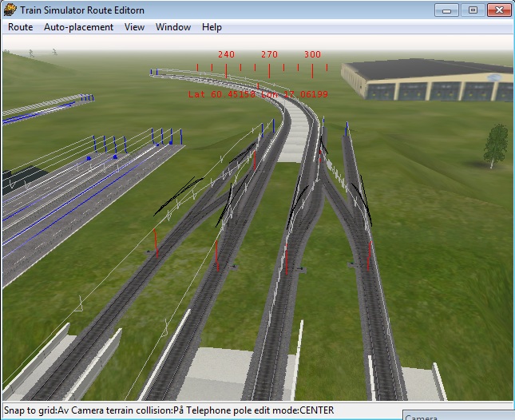This screenshot has width=515, height=420.
Task: Click the locomotive application icon in title bar
Action: point(10,10)
